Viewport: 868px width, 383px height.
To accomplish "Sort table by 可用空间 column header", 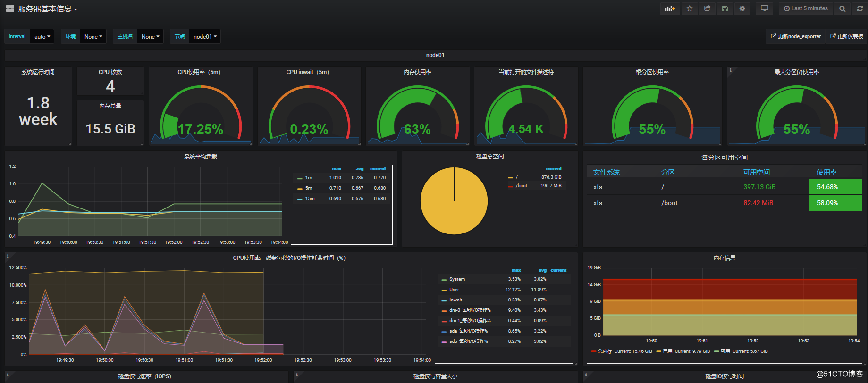I will tap(757, 172).
